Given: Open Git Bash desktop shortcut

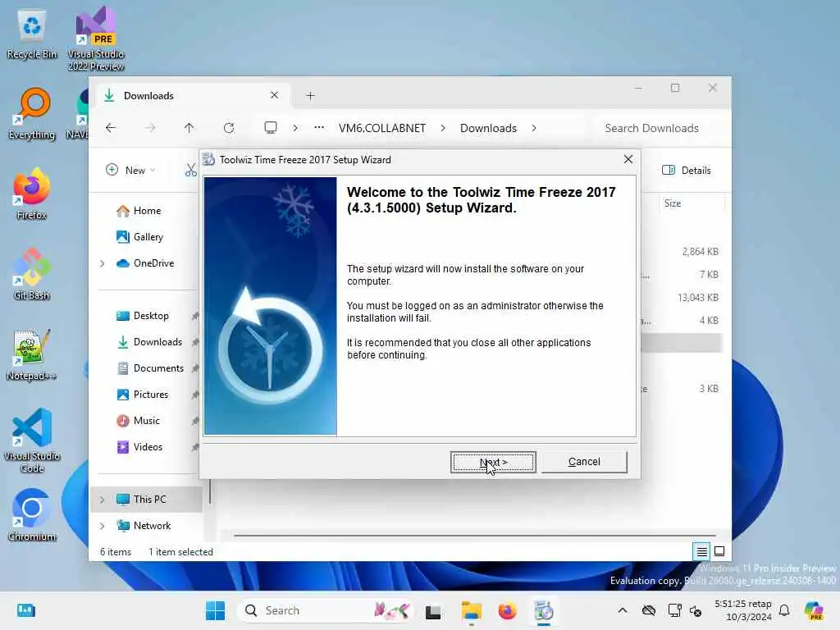Looking at the screenshot, I should (x=32, y=274).
